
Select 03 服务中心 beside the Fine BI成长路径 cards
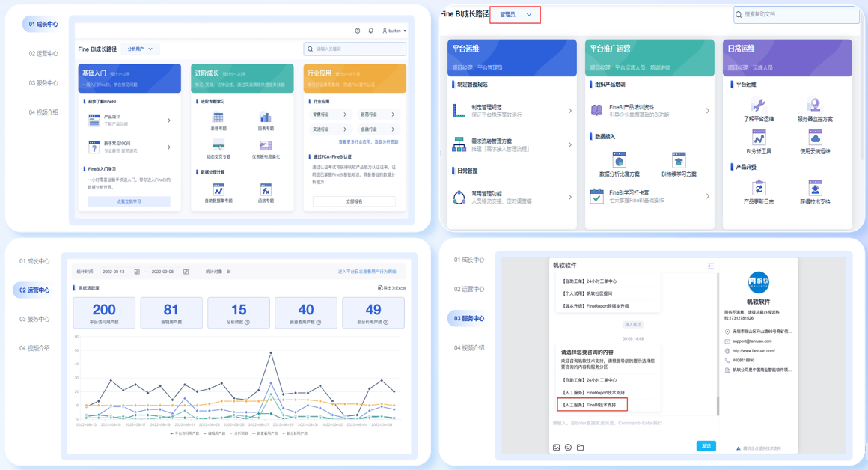(x=43, y=83)
